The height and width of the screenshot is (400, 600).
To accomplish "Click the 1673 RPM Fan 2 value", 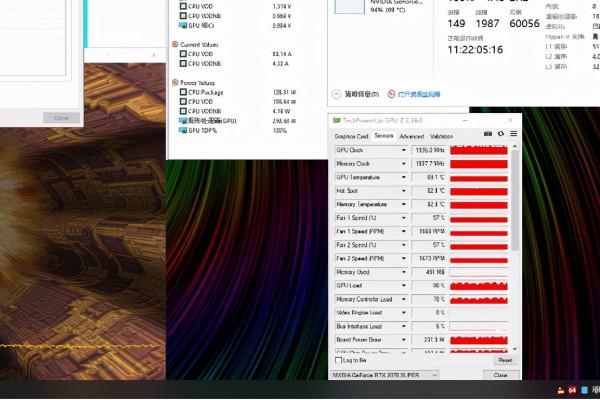I will (x=429, y=259).
